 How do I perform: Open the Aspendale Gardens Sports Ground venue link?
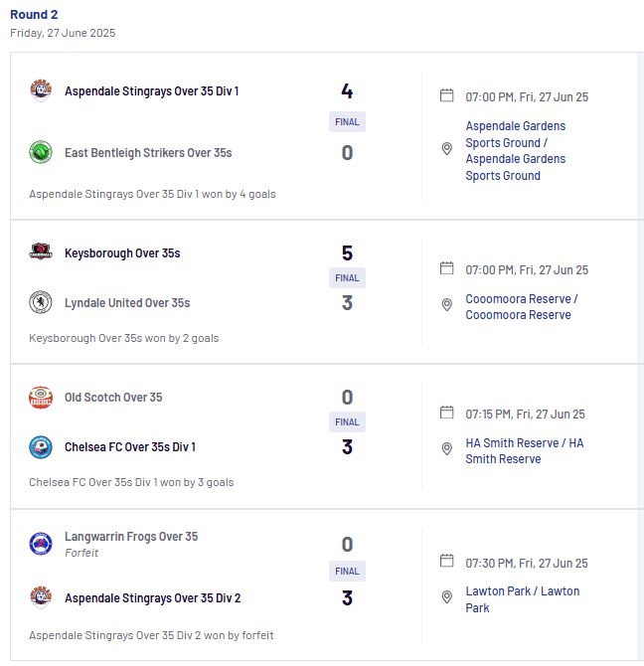pos(516,151)
